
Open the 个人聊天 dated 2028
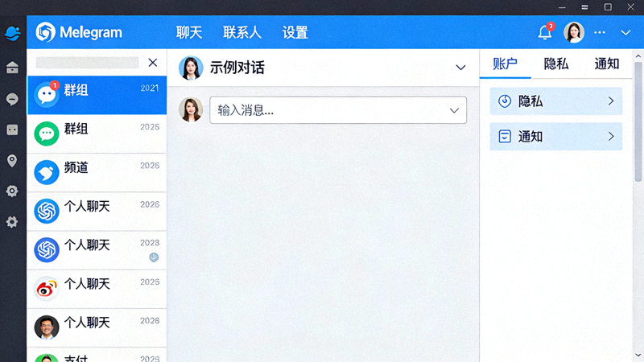click(x=97, y=250)
